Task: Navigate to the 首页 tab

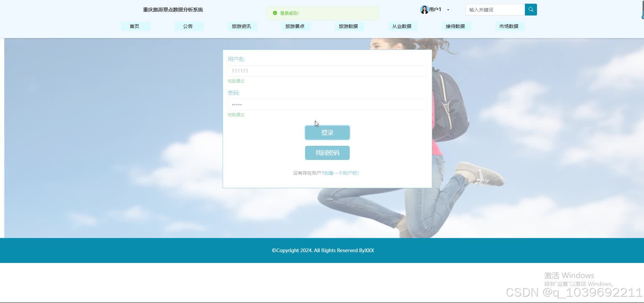Action: 135,26
